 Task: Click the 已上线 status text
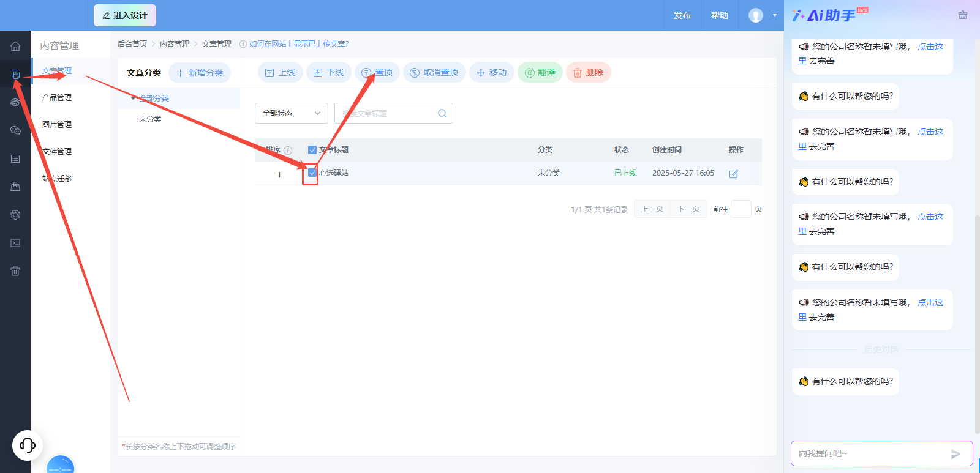[x=625, y=173]
